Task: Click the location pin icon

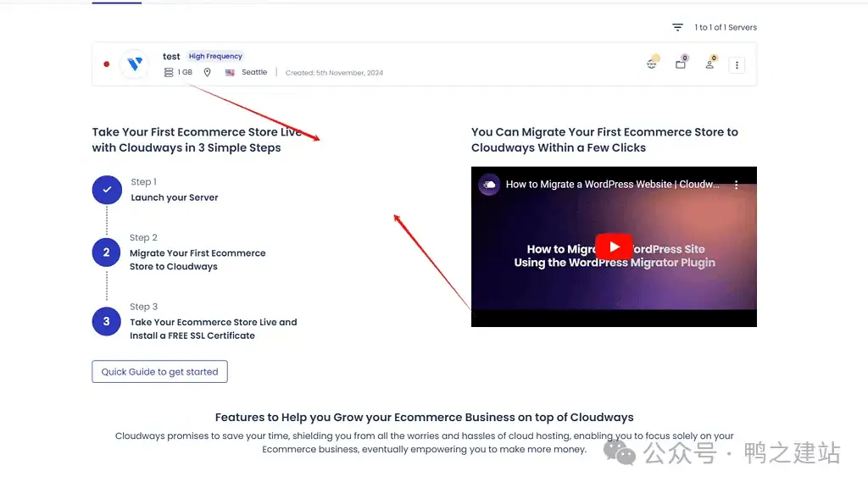Action: tap(207, 73)
